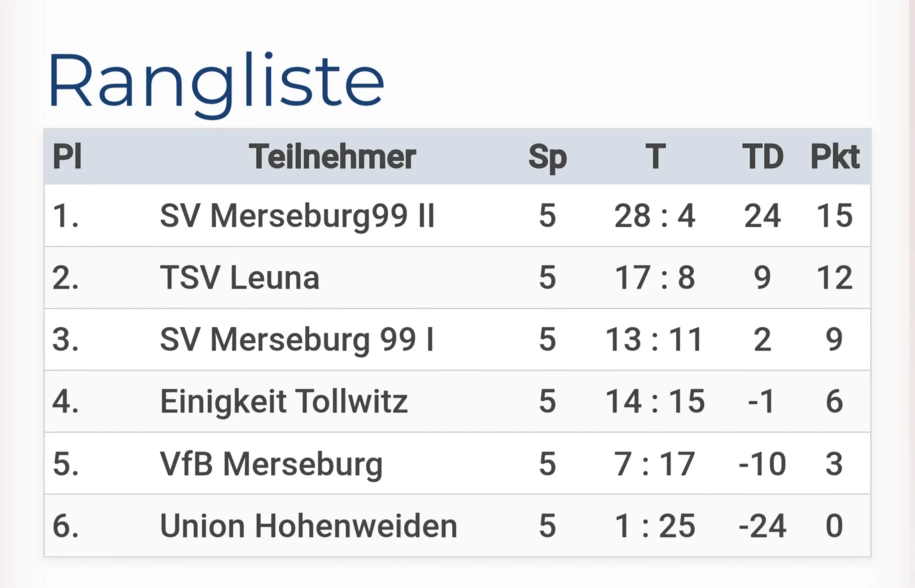915x588 pixels.
Task: Click the 17 : 8 goals cell
Action: pyautogui.click(x=655, y=277)
